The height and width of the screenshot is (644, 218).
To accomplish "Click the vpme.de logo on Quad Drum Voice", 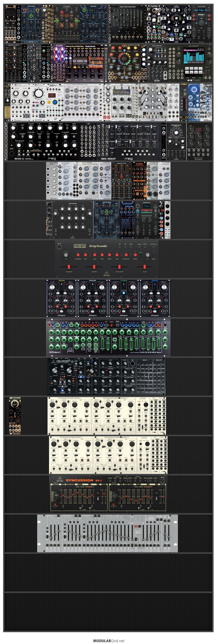I will pos(124,81).
